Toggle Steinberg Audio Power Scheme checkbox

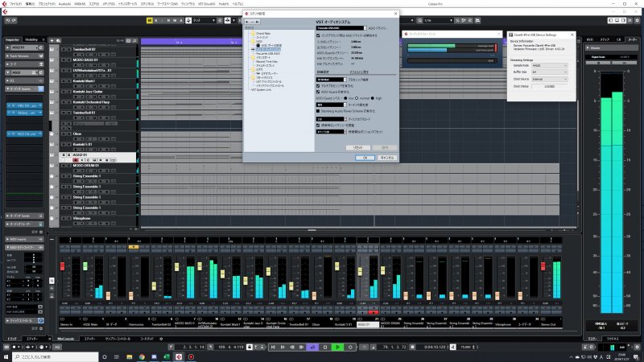click(318, 110)
